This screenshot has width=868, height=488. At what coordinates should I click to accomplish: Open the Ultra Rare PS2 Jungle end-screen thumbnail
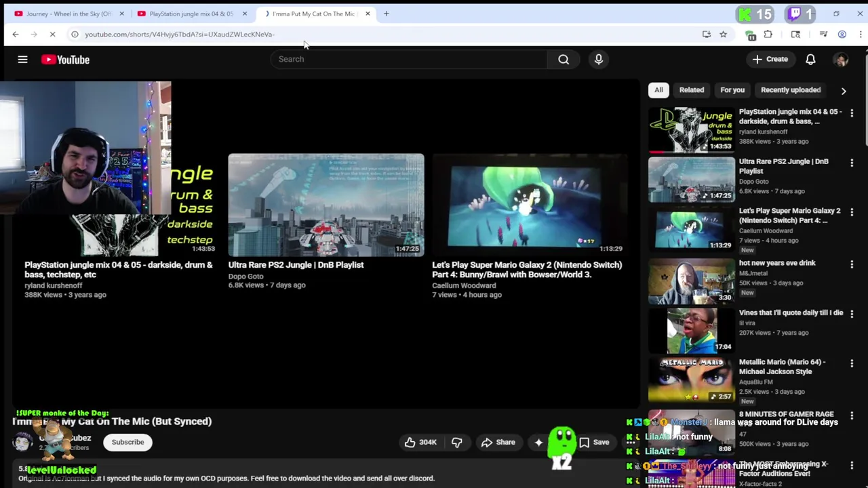point(326,205)
